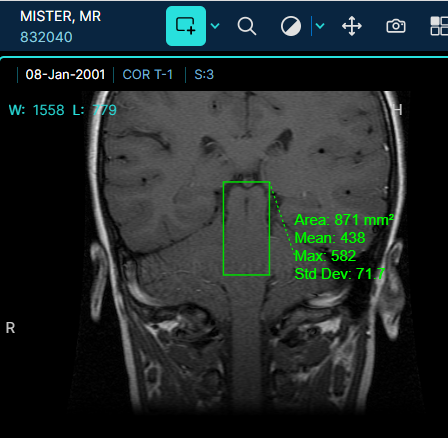Click the S:3 series number
This screenshot has width=448, height=438.
pyautogui.click(x=204, y=74)
